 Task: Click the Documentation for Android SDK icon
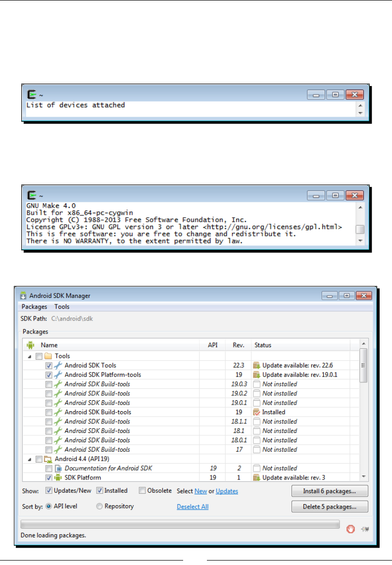point(58,469)
